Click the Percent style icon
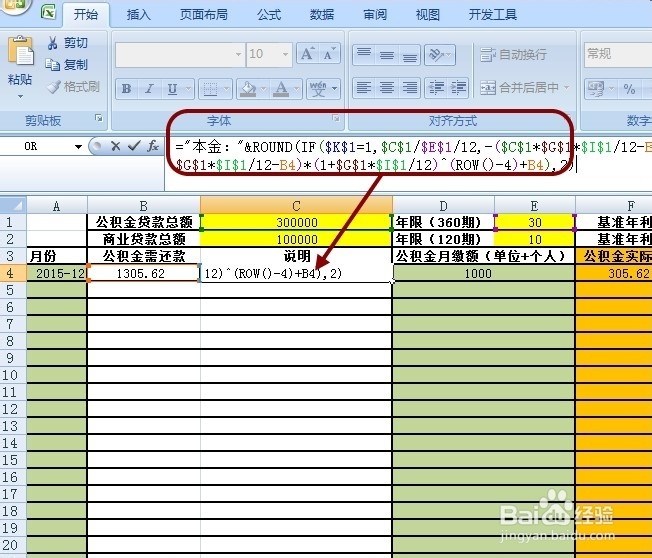This screenshot has height=558, width=652. point(629,89)
